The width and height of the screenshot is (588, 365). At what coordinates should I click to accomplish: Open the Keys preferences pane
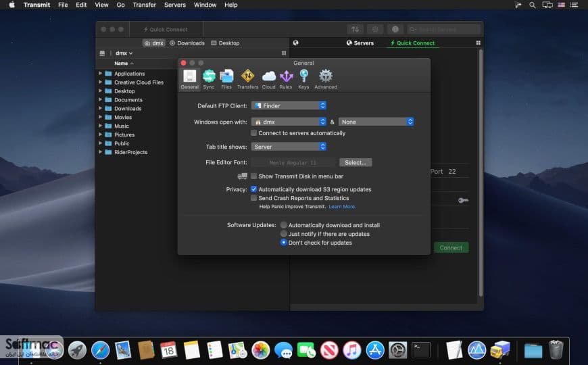303,80
